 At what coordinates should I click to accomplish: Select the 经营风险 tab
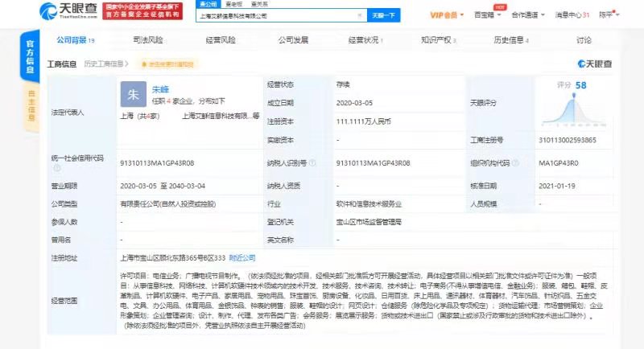click(x=221, y=40)
